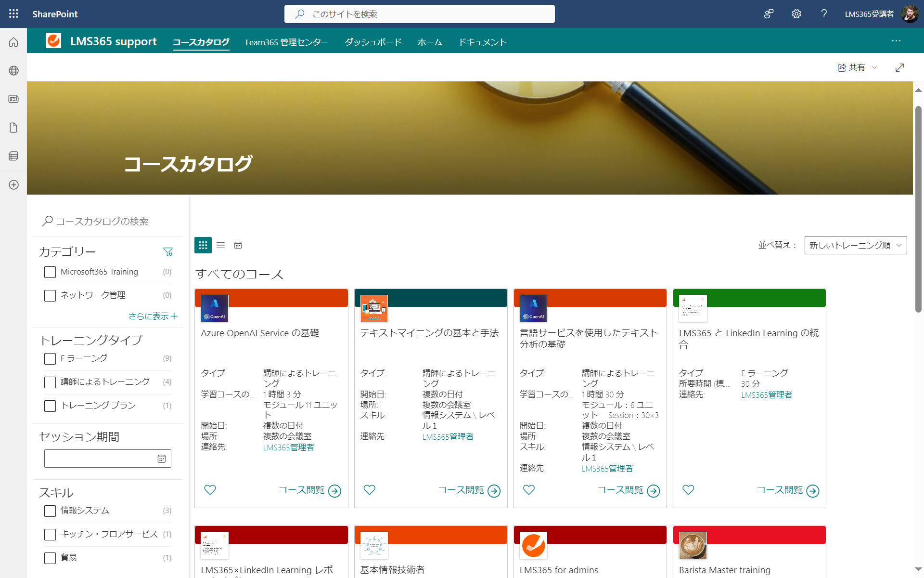Select the コースカタログ nav tab
924x578 pixels.
(x=201, y=42)
